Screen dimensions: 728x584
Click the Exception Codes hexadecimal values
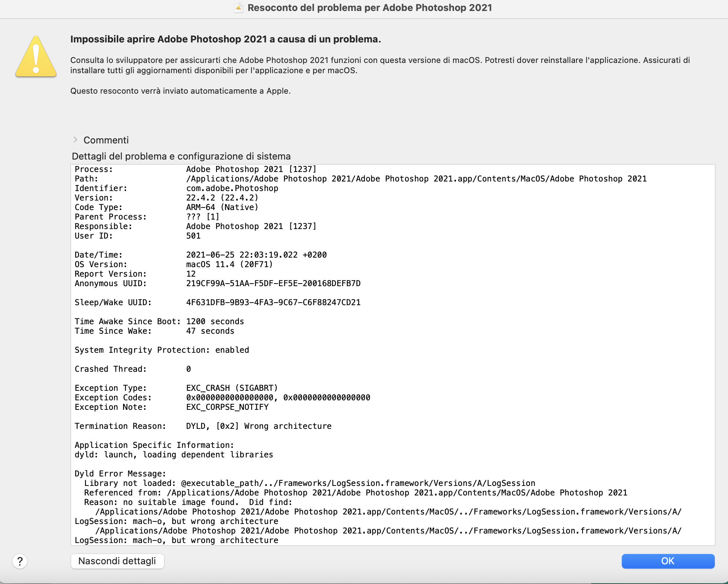(x=278, y=397)
